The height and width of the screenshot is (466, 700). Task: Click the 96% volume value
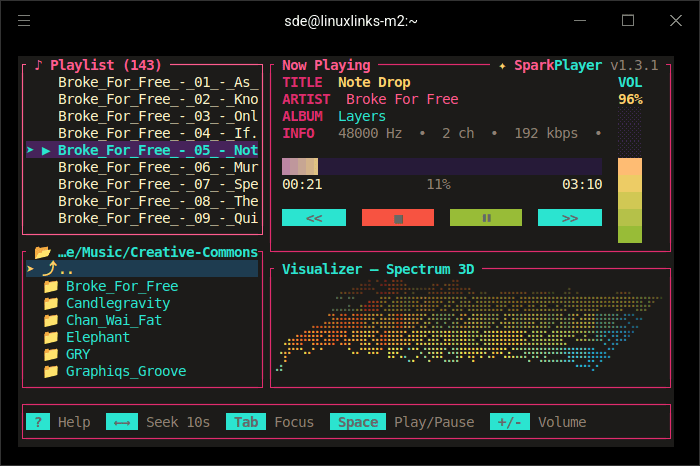[x=630, y=99]
